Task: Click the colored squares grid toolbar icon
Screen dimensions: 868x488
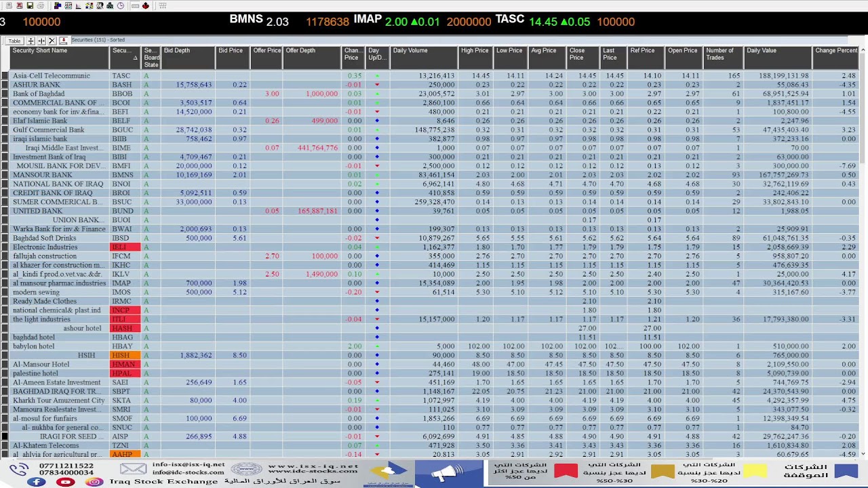Action: point(90,5)
